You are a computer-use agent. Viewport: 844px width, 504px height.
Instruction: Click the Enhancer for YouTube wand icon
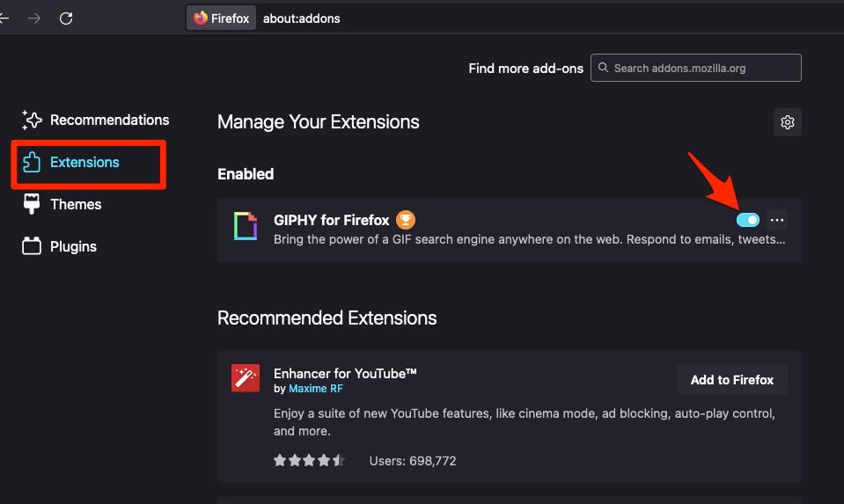[x=246, y=377]
